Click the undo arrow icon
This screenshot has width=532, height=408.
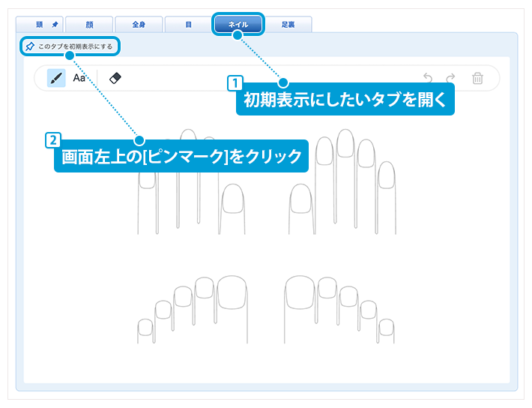(428, 78)
